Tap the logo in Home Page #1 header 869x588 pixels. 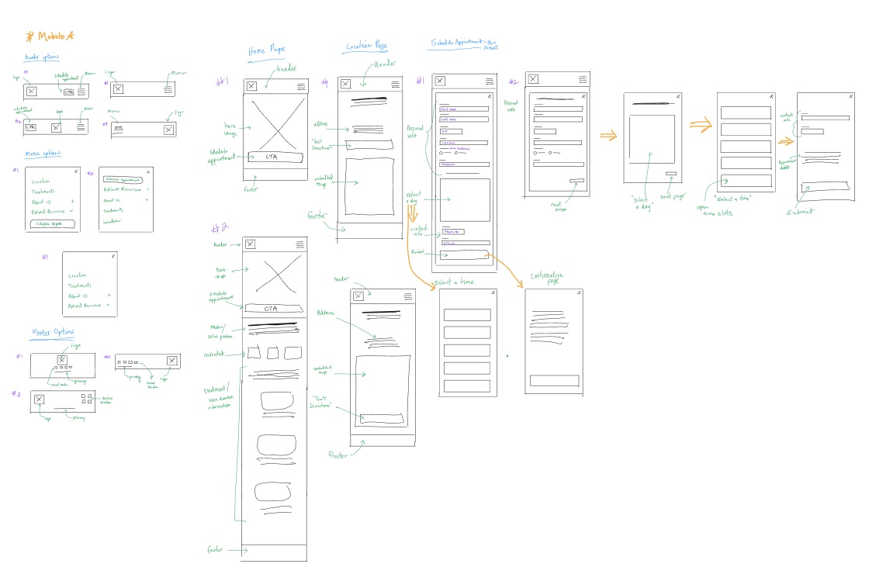point(251,86)
